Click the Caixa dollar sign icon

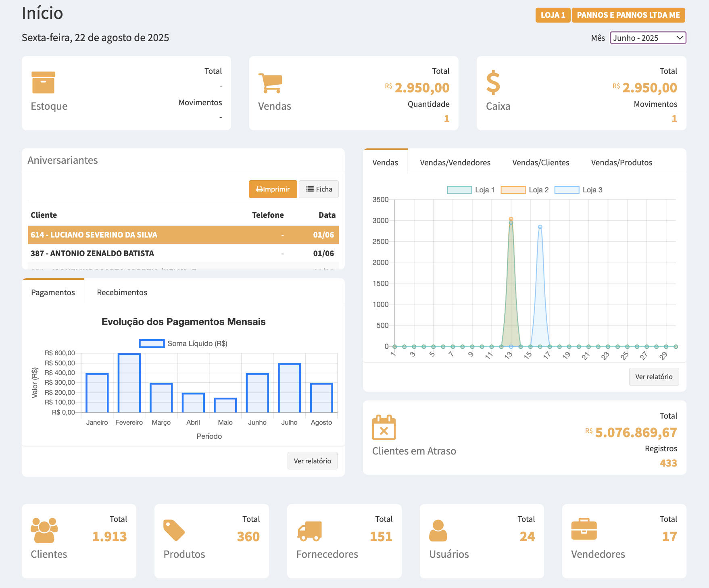coord(493,83)
